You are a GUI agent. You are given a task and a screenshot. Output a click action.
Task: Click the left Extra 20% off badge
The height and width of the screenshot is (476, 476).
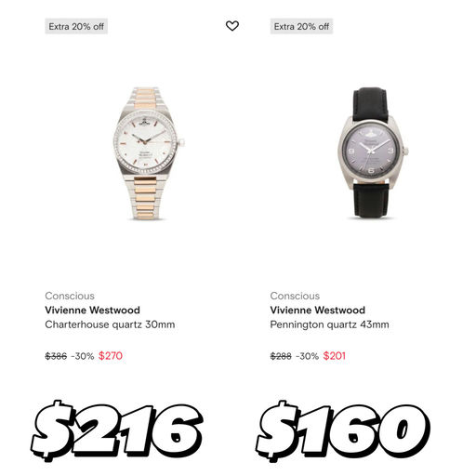tap(76, 26)
